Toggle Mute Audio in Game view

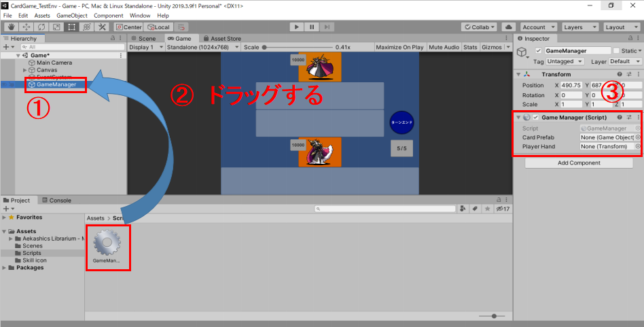444,47
